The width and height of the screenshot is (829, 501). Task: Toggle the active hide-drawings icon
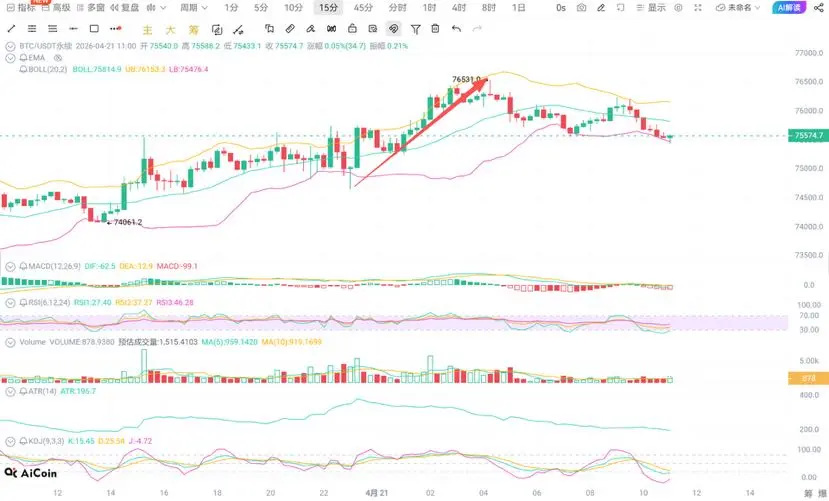[393, 29]
